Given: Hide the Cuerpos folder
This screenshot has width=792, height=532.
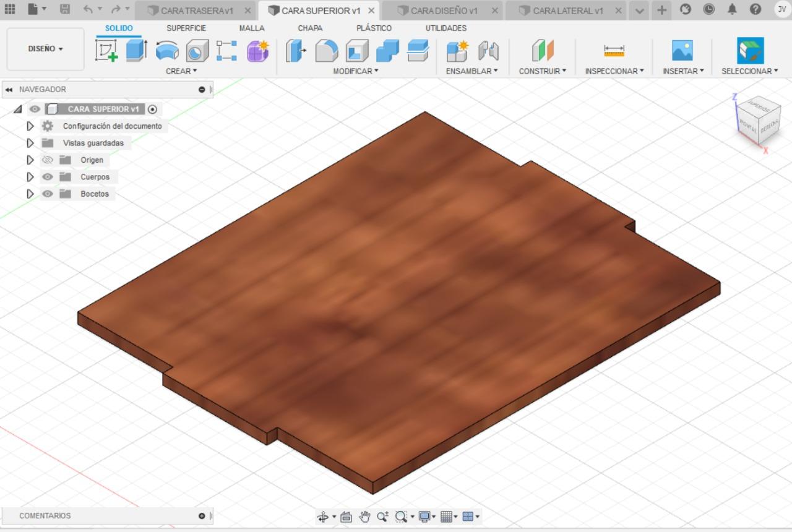Looking at the screenshot, I should point(48,177).
